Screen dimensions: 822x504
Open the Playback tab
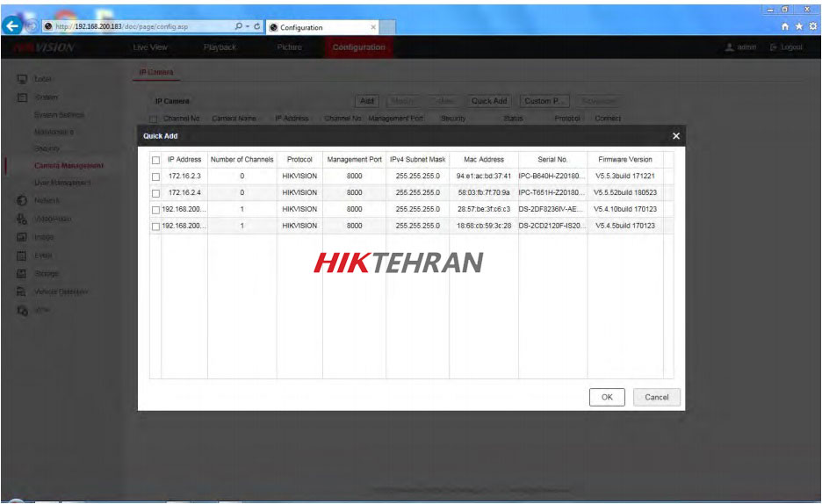[220, 47]
